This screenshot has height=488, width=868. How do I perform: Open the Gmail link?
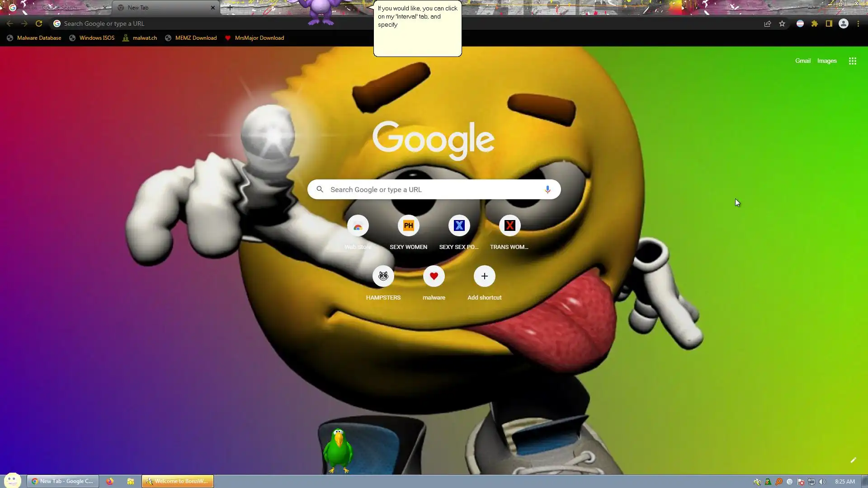point(802,61)
